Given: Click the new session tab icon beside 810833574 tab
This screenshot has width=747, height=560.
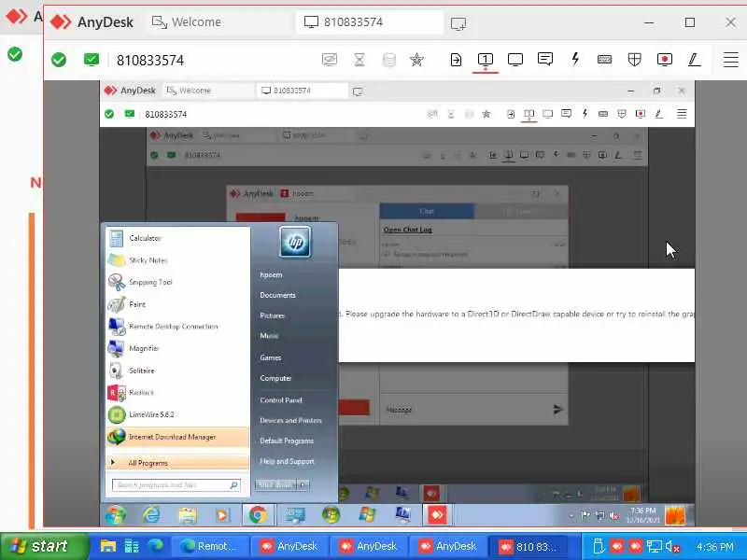Looking at the screenshot, I should coord(458,22).
